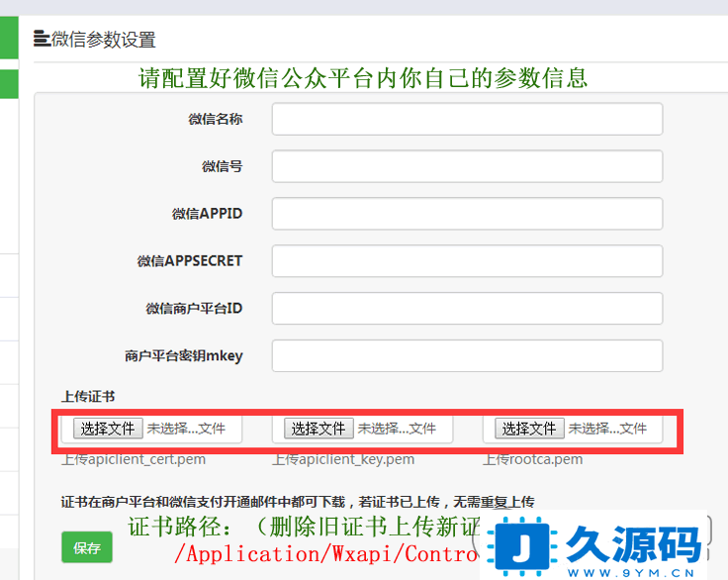This screenshot has width=728, height=580.
Task: Click the 商户平台密钥mkey input field
Action: 467,356
